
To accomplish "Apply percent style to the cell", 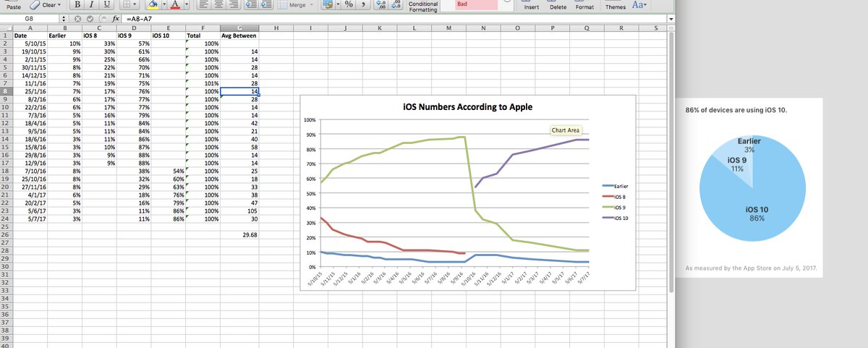I will (x=349, y=6).
